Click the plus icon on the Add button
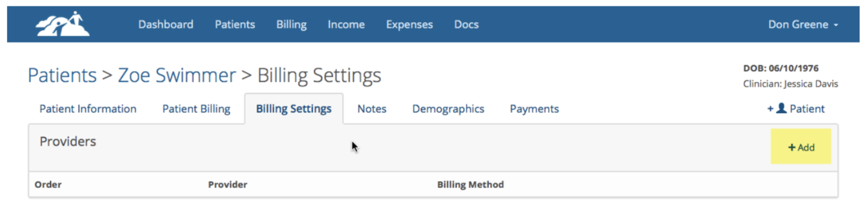 click(x=791, y=148)
